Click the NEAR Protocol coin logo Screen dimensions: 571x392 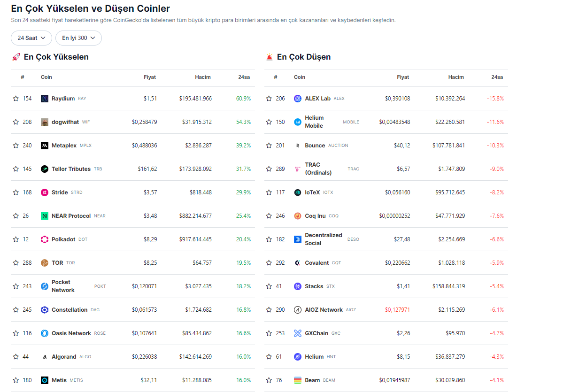[x=45, y=216]
